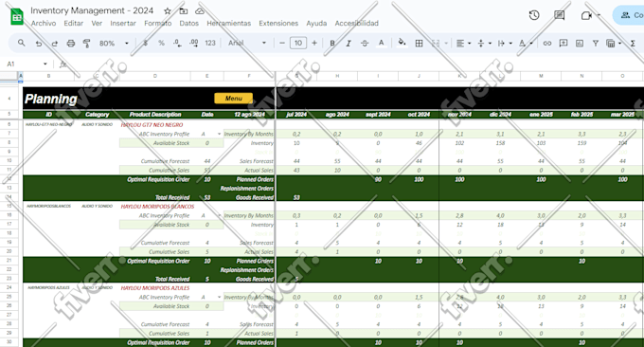Open ABC Inventory Profile dropdown for GT7 NEO NEGRO

click(x=219, y=134)
